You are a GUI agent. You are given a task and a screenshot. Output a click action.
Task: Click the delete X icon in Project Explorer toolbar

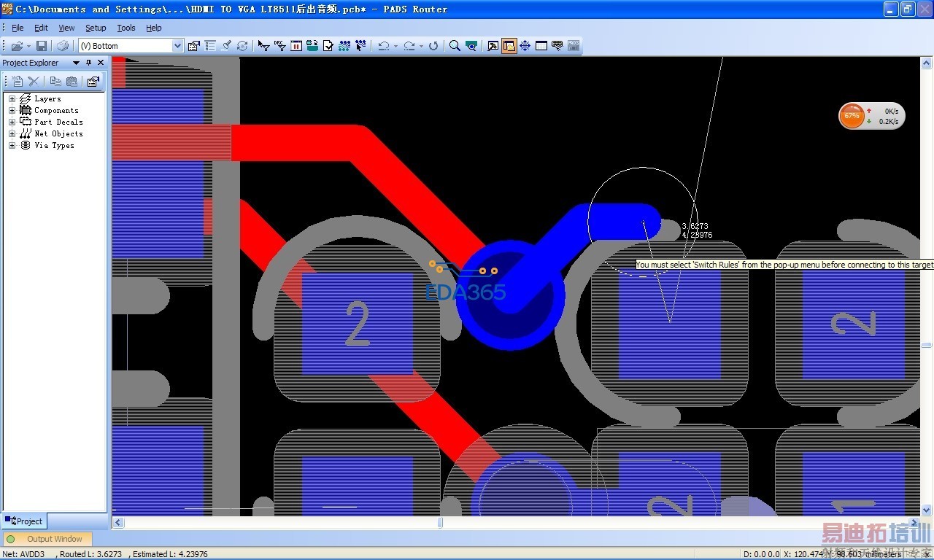34,82
